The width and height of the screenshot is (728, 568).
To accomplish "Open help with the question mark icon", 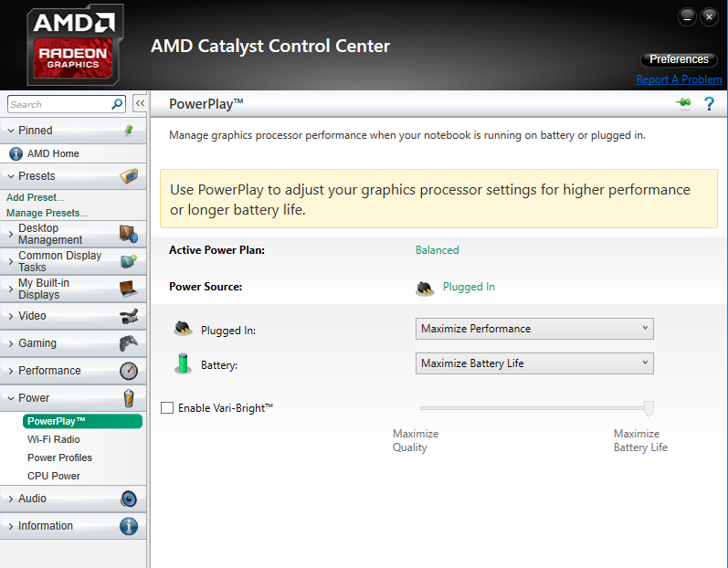I will click(709, 103).
